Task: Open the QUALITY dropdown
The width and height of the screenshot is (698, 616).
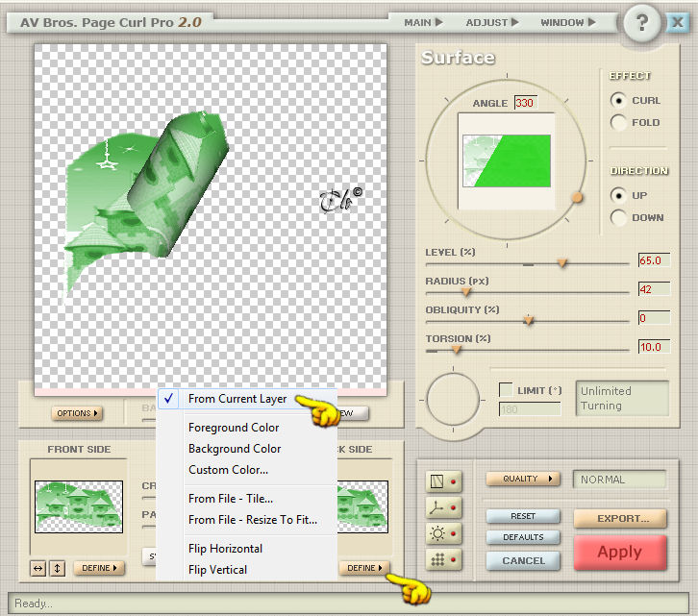Action: (523, 479)
